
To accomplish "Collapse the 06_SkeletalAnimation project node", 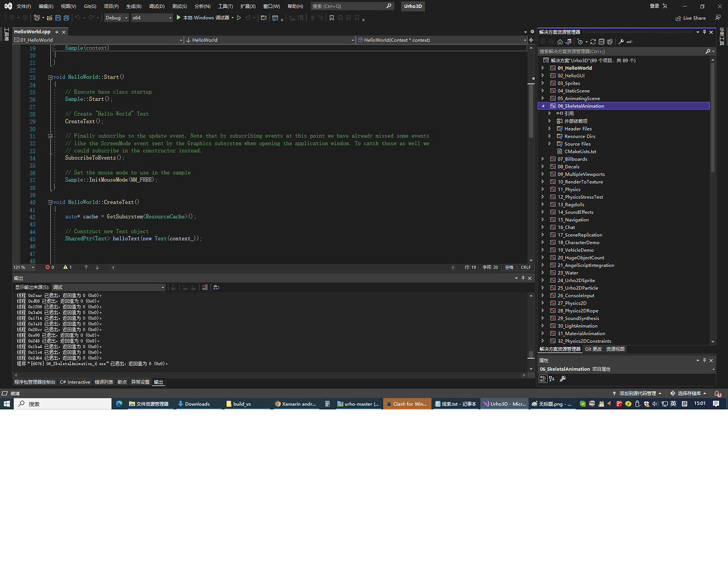I will (543, 106).
